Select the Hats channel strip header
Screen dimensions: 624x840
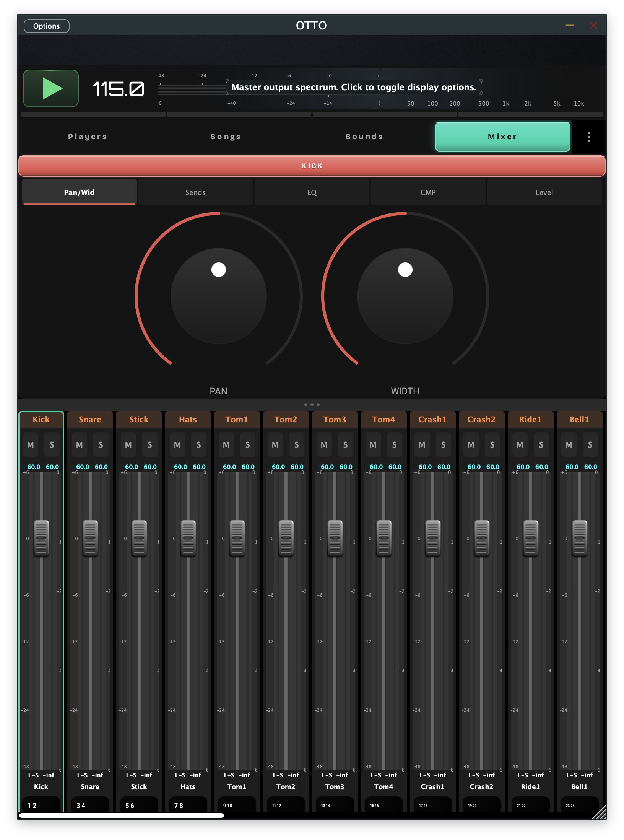188,419
